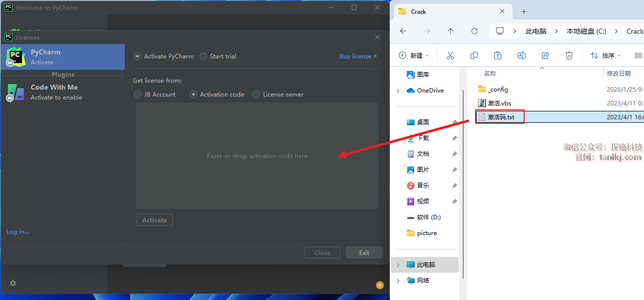Viewport: 644px width, 300px height.
Task: Choose the JB Account license option
Action: click(x=138, y=95)
